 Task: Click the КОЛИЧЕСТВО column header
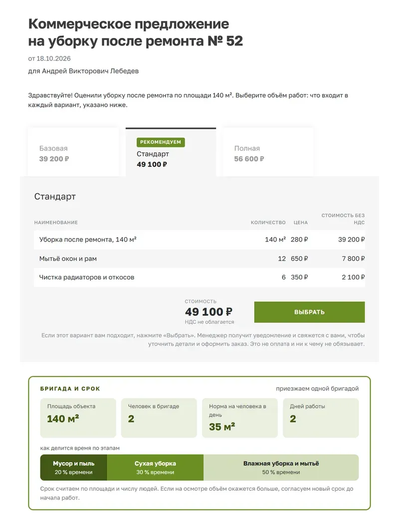[x=268, y=223]
